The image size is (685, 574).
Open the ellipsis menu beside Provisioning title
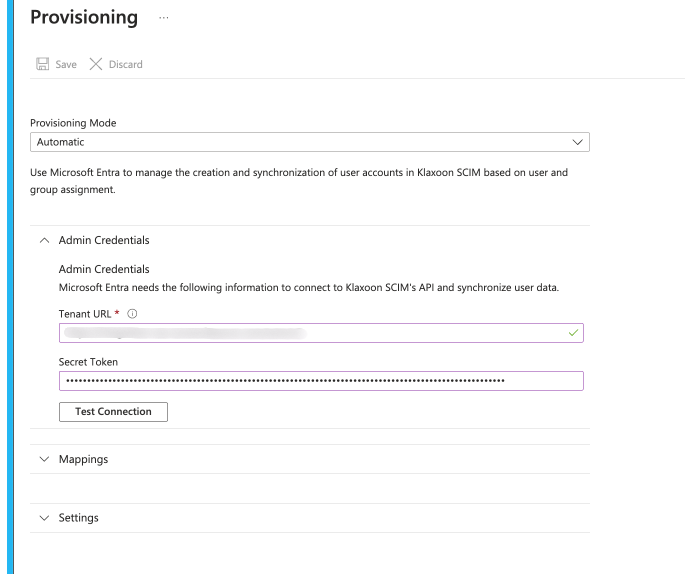162,19
